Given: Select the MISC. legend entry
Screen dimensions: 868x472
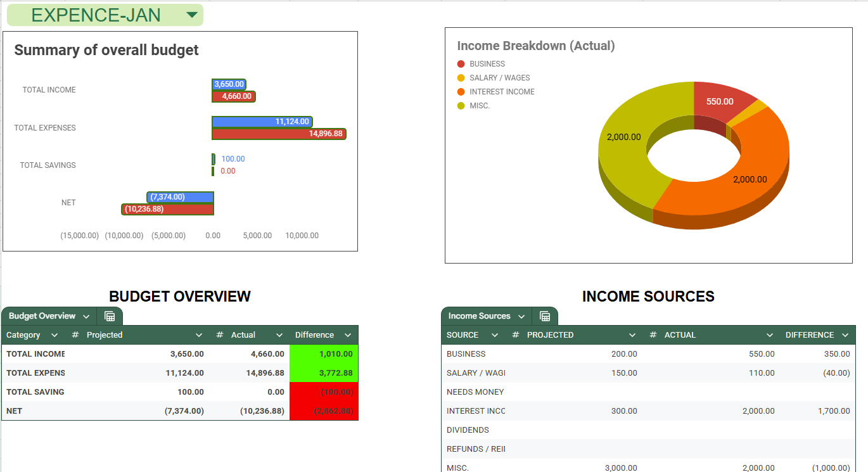Looking at the screenshot, I should coord(480,106).
